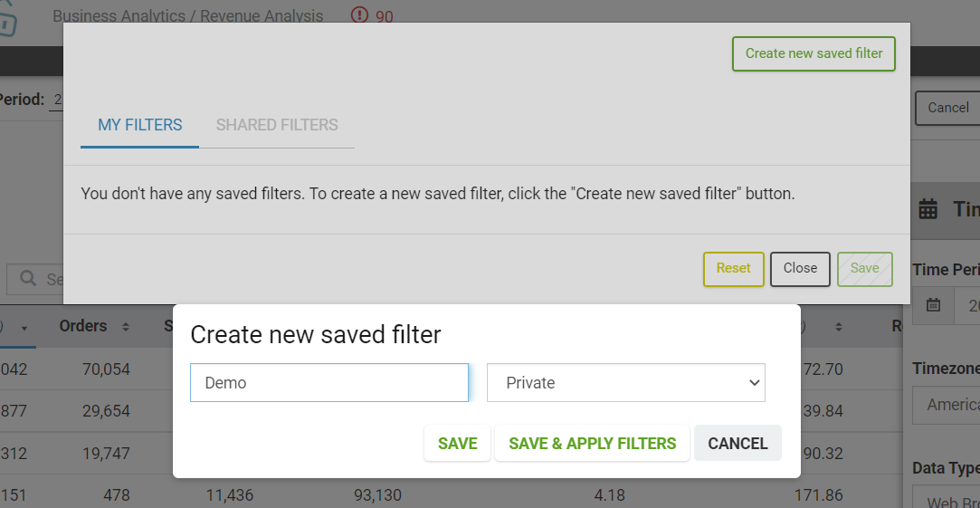Click the Close button in filters panel

(800, 269)
